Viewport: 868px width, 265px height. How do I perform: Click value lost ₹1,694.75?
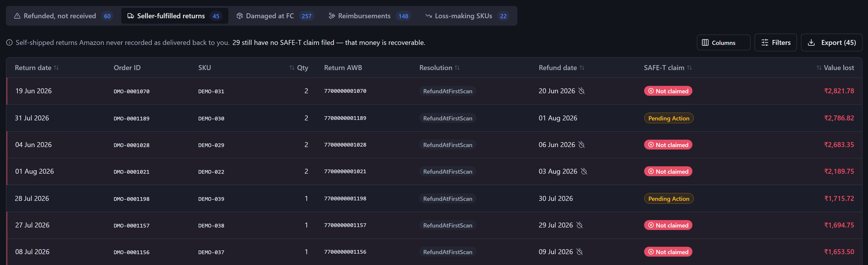tap(839, 225)
